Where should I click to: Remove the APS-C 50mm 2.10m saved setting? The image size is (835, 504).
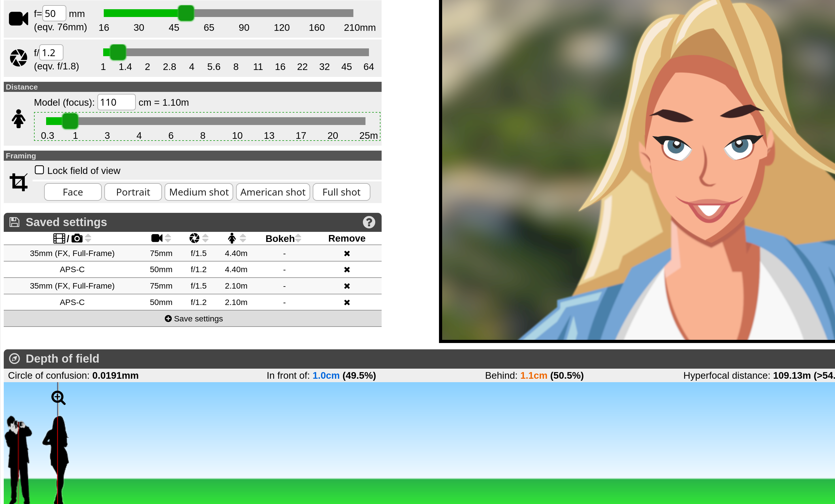[347, 302]
